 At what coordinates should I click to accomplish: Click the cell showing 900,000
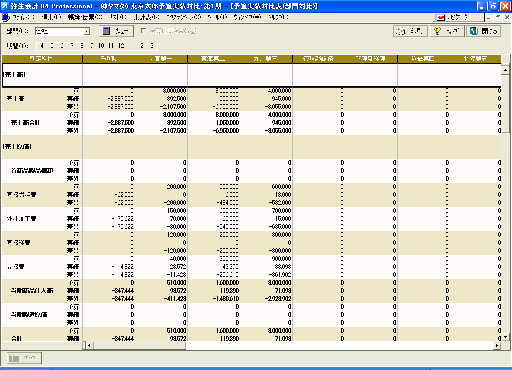pyautogui.click(x=281, y=259)
